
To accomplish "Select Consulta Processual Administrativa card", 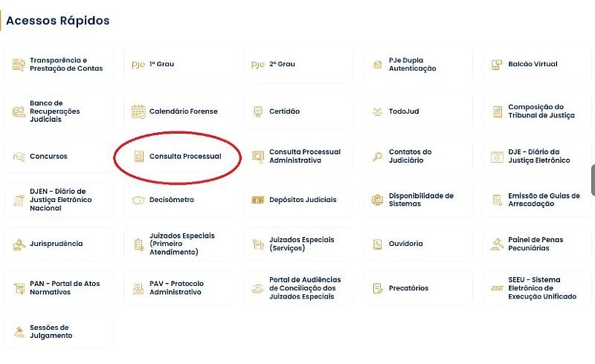I will 304,156.
